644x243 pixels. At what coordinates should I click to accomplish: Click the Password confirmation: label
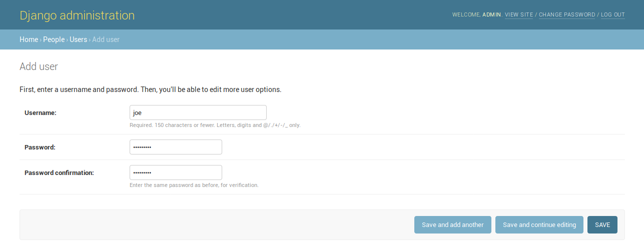tap(60, 173)
